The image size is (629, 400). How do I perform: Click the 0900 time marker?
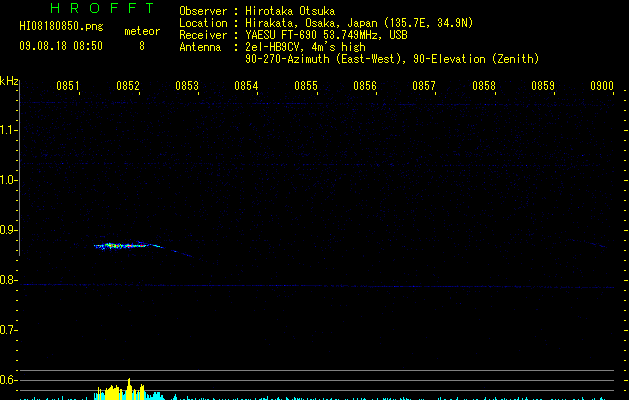coord(602,86)
